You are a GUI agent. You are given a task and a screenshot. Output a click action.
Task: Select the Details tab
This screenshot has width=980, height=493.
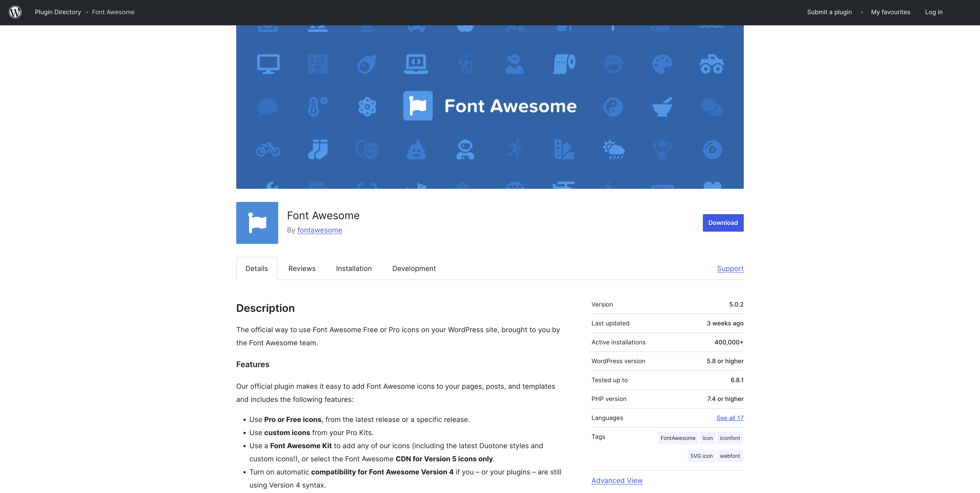[256, 268]
